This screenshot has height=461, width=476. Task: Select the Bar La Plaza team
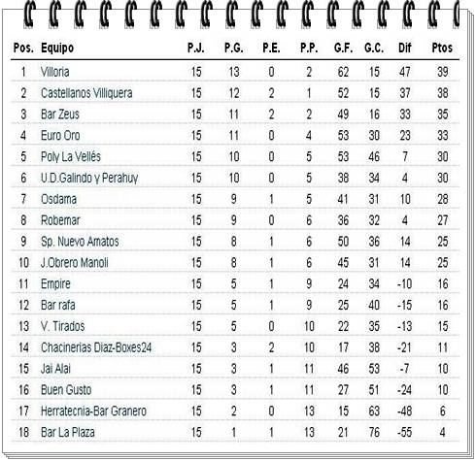pyautogui.click(x=68, y=432)
